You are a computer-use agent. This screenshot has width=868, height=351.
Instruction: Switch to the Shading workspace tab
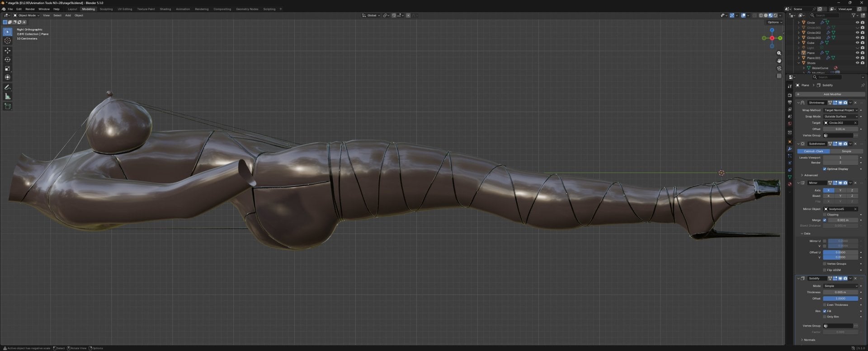(165, 9)
